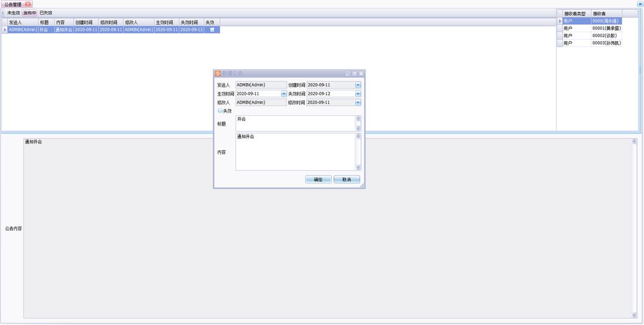
Task: Minimize the 新增公告 dialog
Action: coord(348,73)
